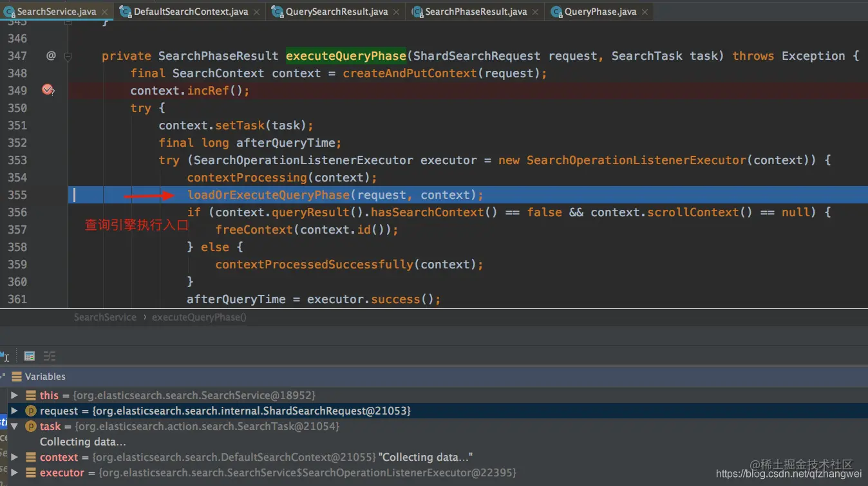Close the QuerySearchResult.java tab
The image size is (868, 486).
click(x=397, y=12)
